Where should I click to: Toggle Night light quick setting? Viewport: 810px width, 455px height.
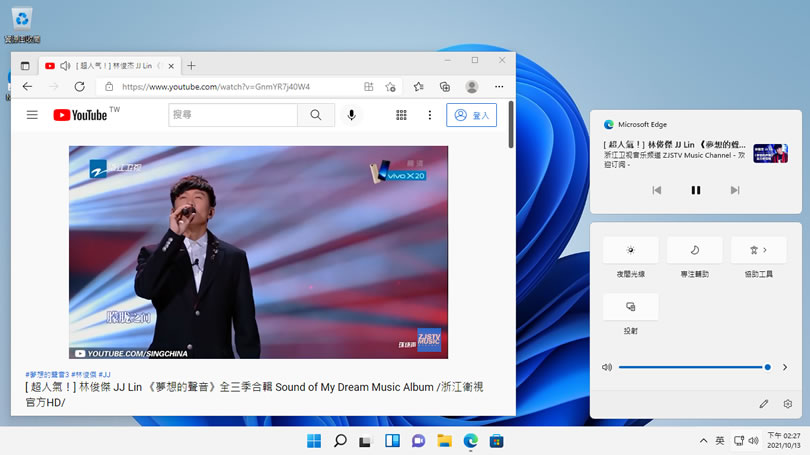[x=631, y=250]
